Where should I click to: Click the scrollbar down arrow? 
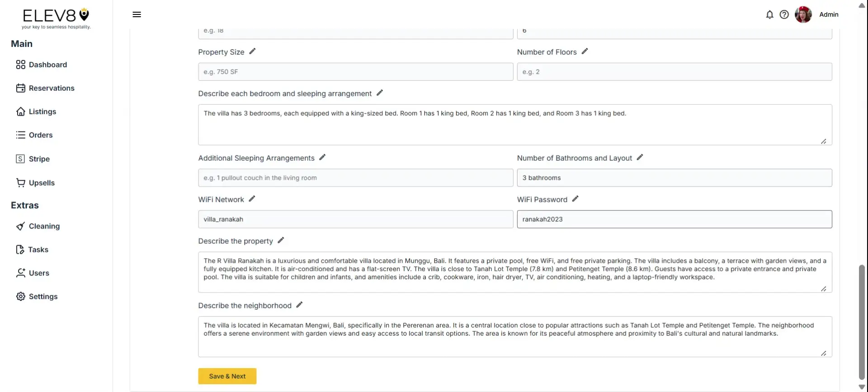click(862, 387)
